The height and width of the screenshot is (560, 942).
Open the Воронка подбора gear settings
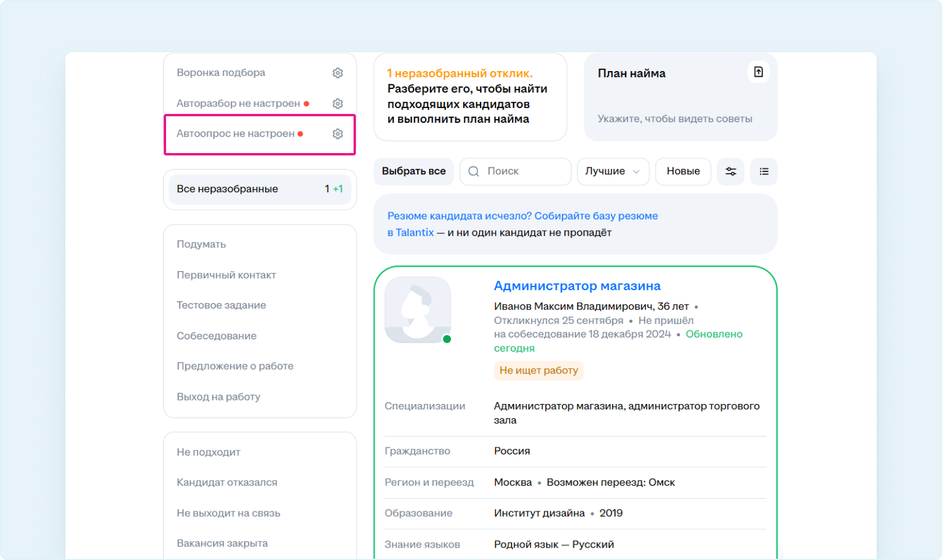pos(338,73)
